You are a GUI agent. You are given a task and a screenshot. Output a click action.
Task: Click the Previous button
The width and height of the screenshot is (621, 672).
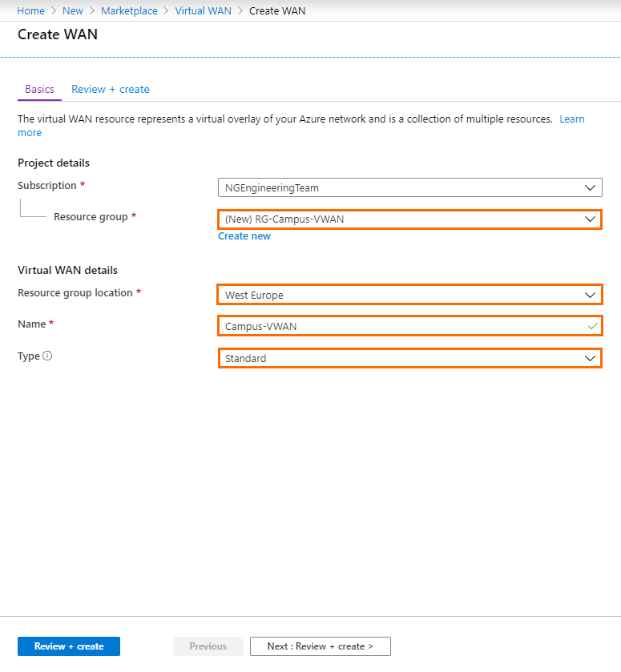pos(208,646)
